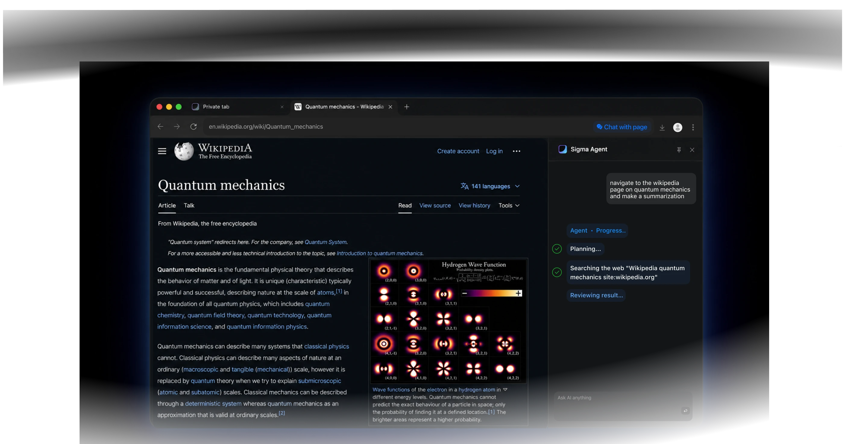Close the Quantum mechanics - Wikipedia tab
The height and width of the screenshot is (444, 868).
coord(390,107)
